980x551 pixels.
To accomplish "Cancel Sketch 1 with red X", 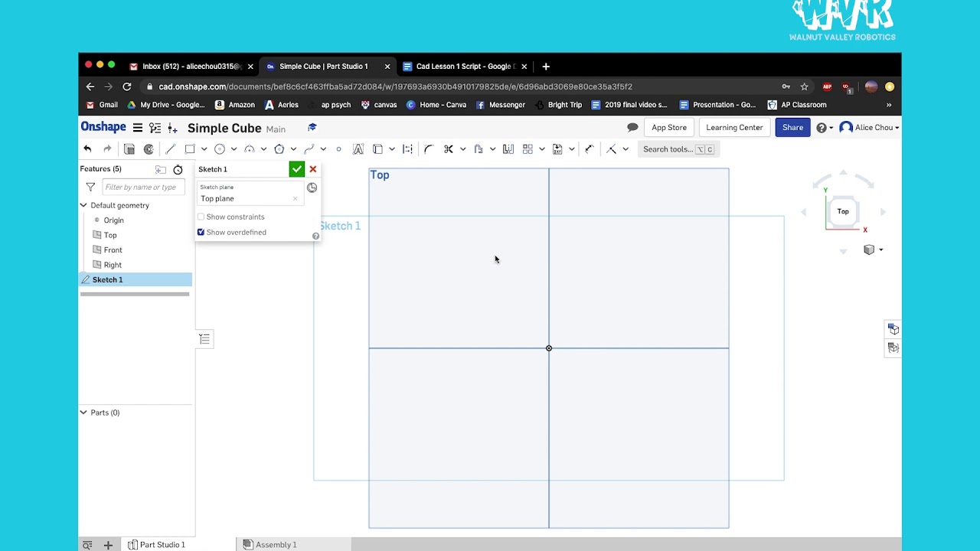I will point(313,169).
